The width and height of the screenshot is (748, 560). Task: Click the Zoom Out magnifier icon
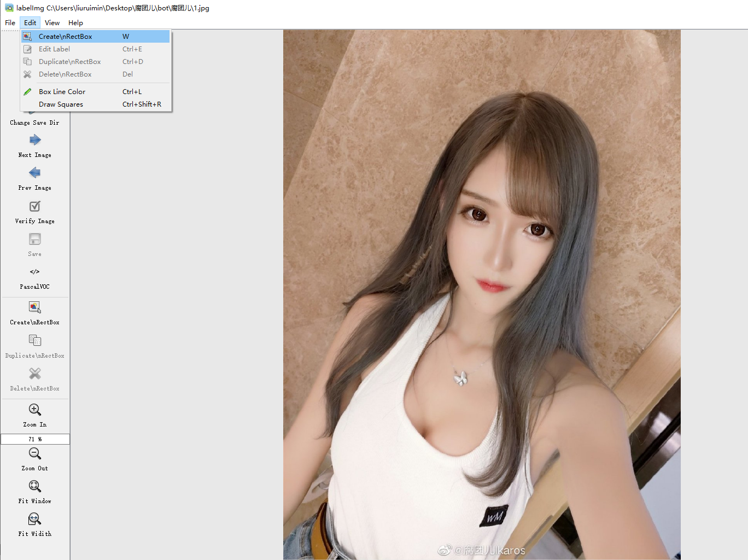click(x=35, y=453)
